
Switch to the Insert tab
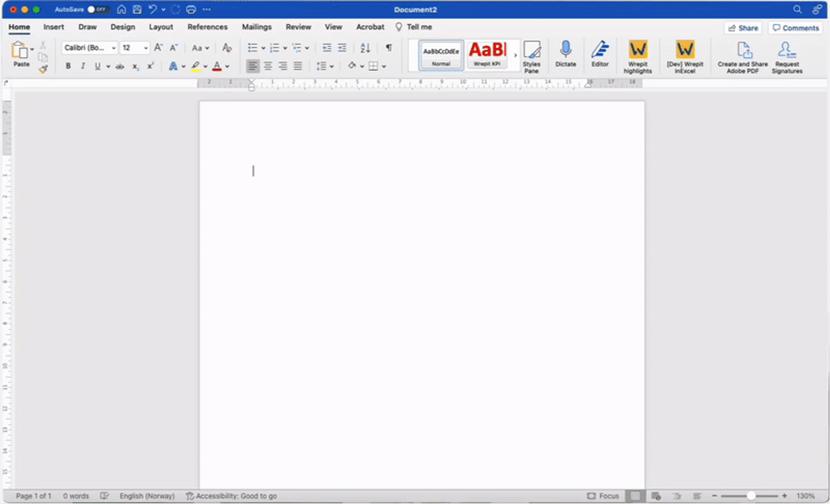(54, 27)
